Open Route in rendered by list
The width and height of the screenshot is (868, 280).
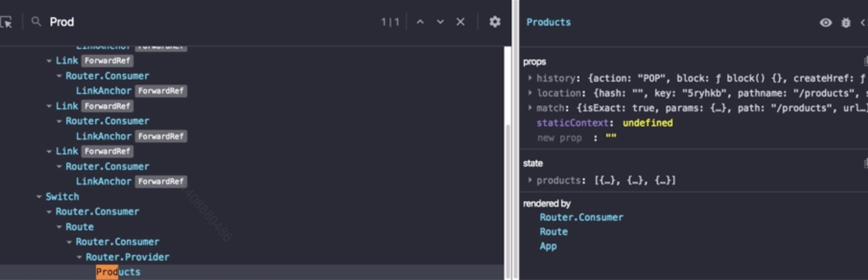coord(553,232)
